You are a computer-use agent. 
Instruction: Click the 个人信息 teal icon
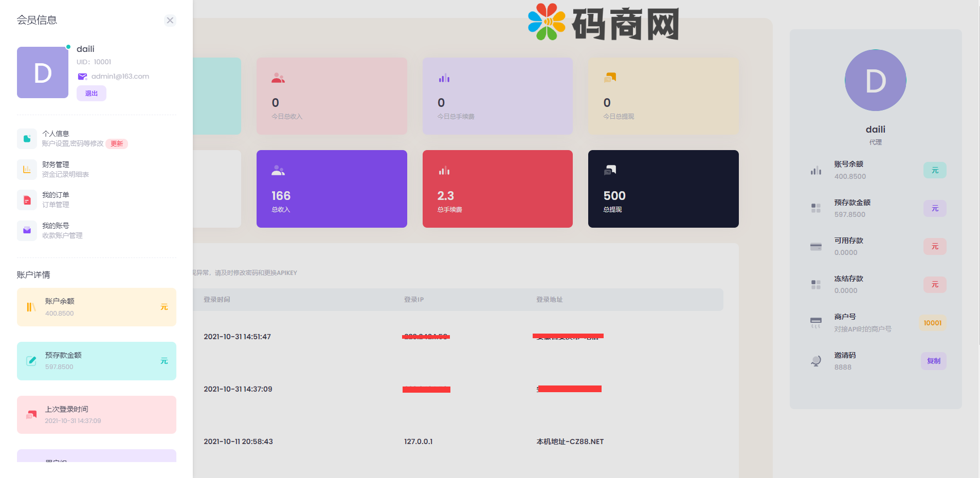click(x=27, y=139)
